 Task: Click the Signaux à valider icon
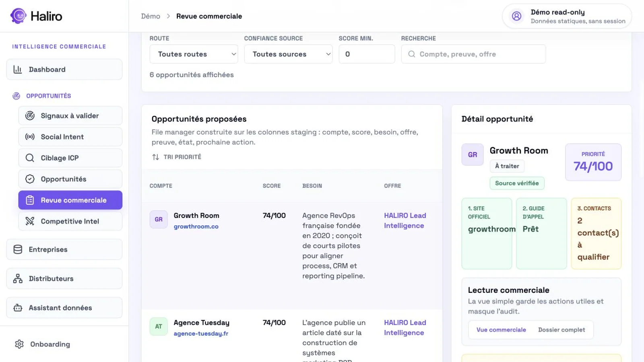point(30,116)
